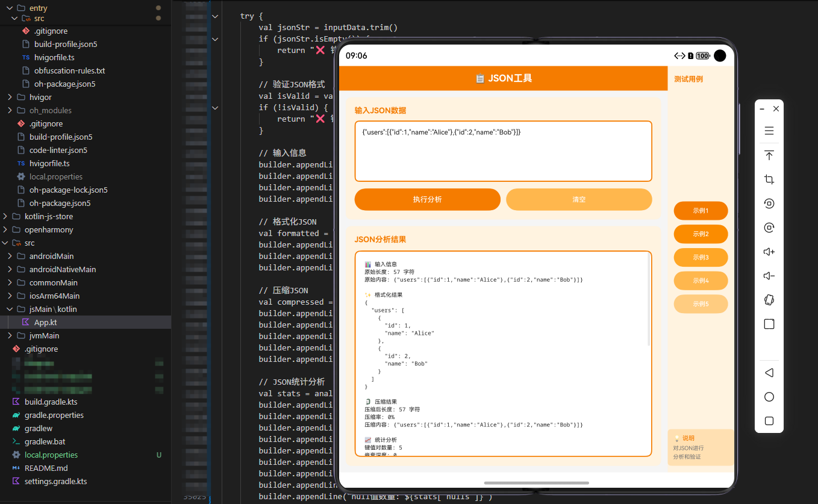Click the scroll-to-top arrow icon
The width and height of the screenshot is (818, 504).
click(769, 155)
